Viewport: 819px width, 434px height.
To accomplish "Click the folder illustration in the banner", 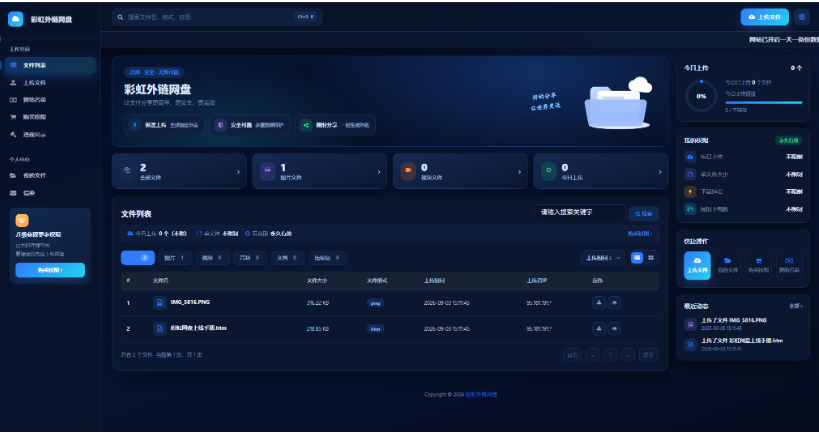I will click(618, 103).
